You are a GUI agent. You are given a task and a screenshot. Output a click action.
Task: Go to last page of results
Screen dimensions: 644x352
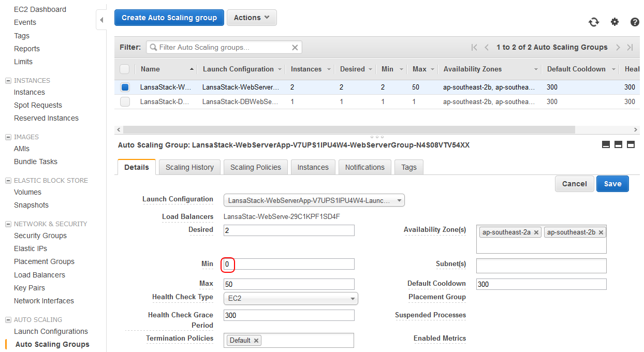[x=630, y=47]
